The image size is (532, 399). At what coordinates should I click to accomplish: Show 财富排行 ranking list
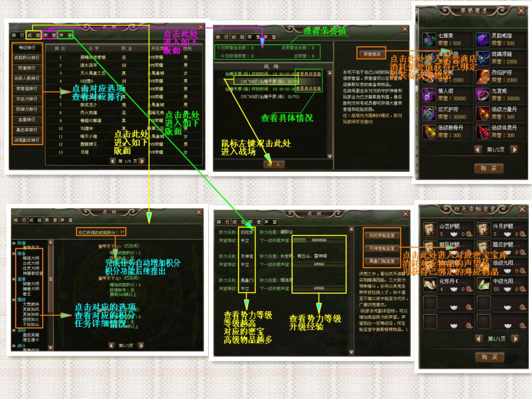[x=27, y=68]
